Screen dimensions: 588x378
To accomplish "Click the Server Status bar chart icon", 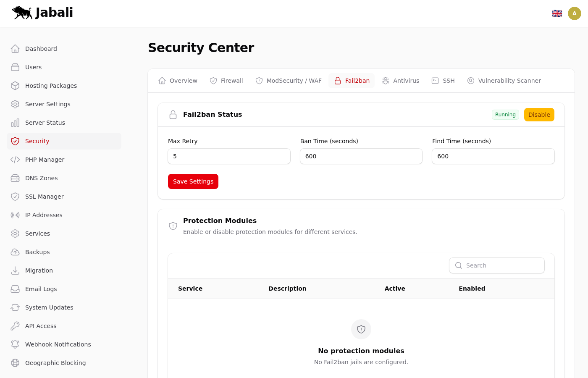I will pyautogui.click(x=15, y=123).
